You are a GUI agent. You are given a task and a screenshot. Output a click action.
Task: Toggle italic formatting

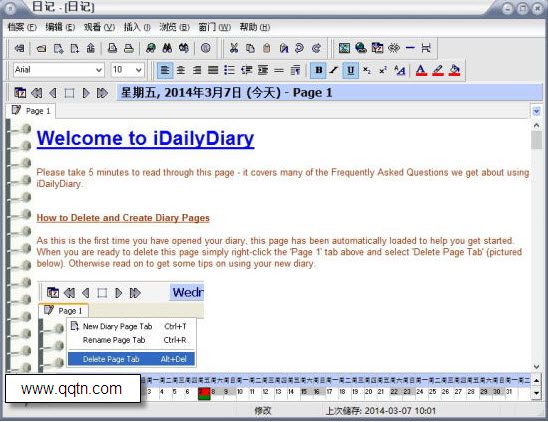334,70
